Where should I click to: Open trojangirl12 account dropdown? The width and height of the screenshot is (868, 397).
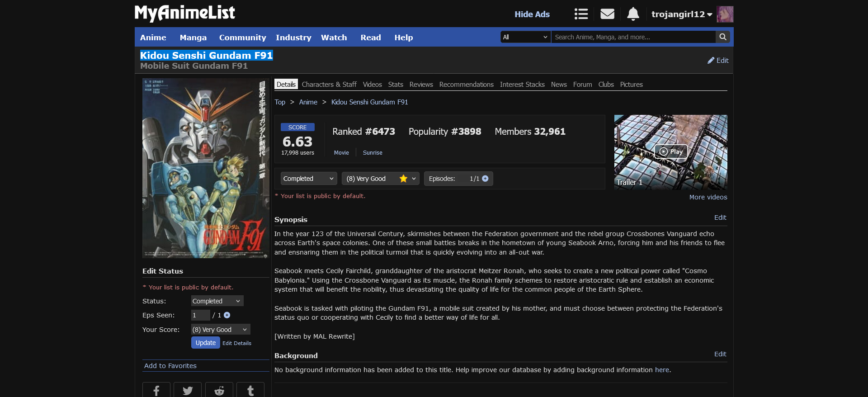pyautogui.click(x=682, y=14)
